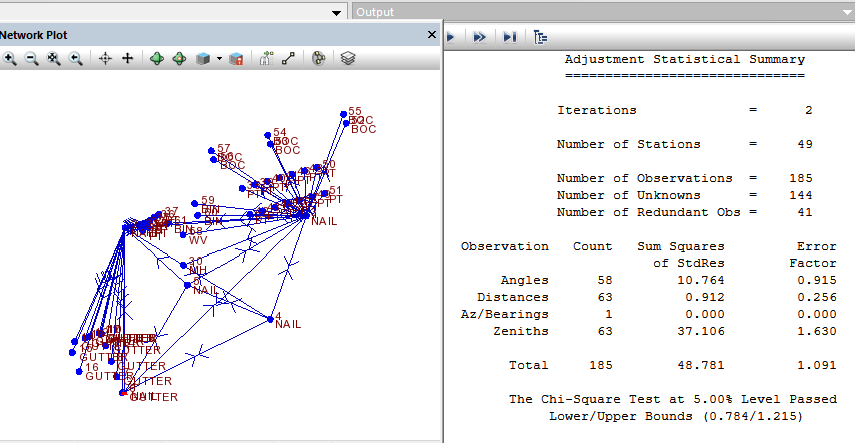The image size is (855, 443).
Task: Toggle the station labels icon in toolbar
Action: pos(266,59)
